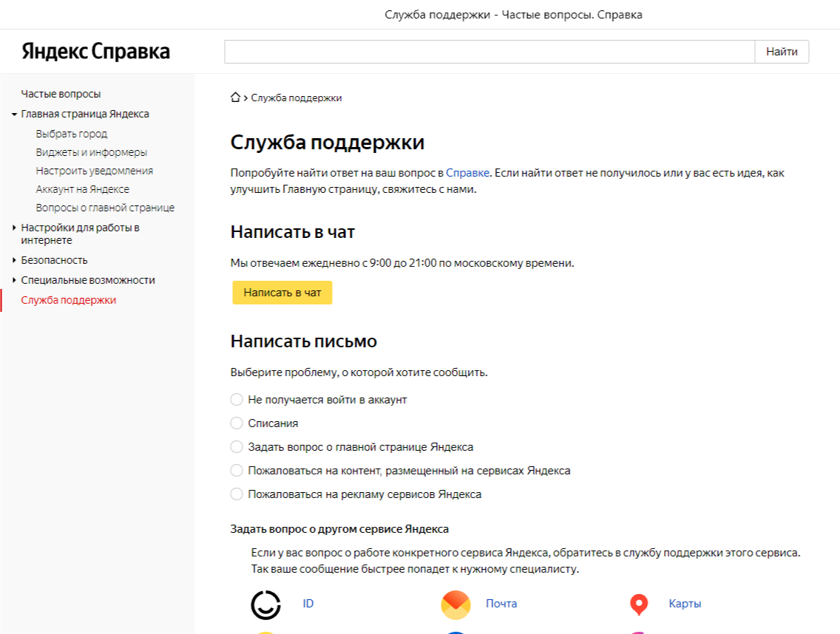
Task: Open 'Выбрать город' sidebar item
Action: [71, 134]
